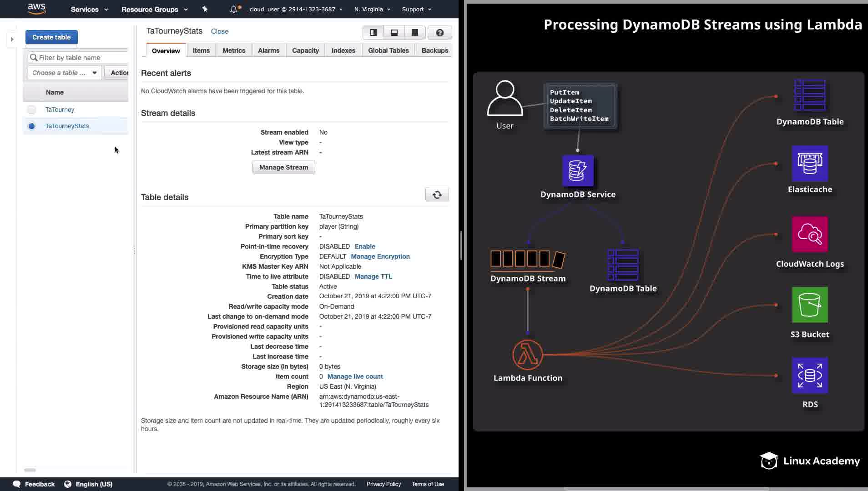Open the help question mark icon

click(439, 33)
